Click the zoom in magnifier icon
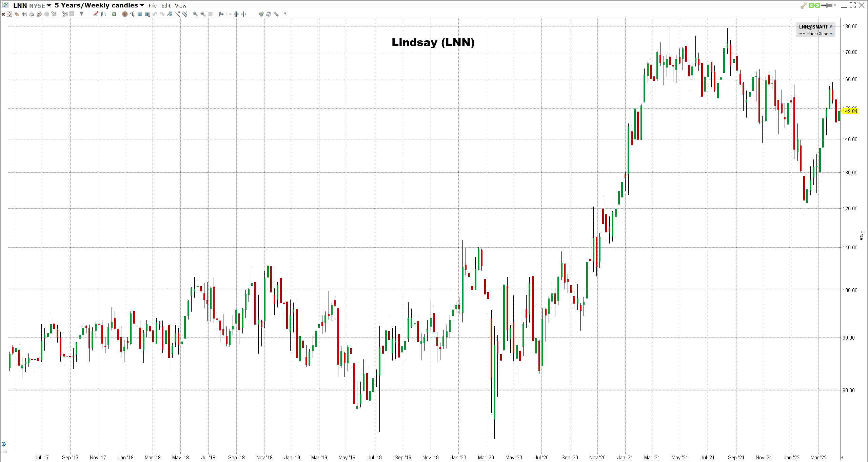Image resolution: width=868 pixels, height=462 pixels. tap(195, 14)
